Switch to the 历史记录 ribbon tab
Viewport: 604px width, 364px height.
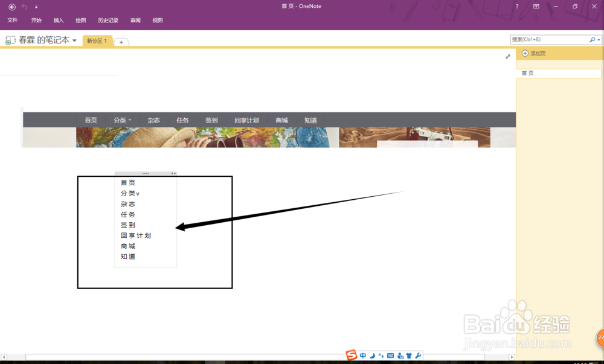pyautogui.click(x=108, y=20)
